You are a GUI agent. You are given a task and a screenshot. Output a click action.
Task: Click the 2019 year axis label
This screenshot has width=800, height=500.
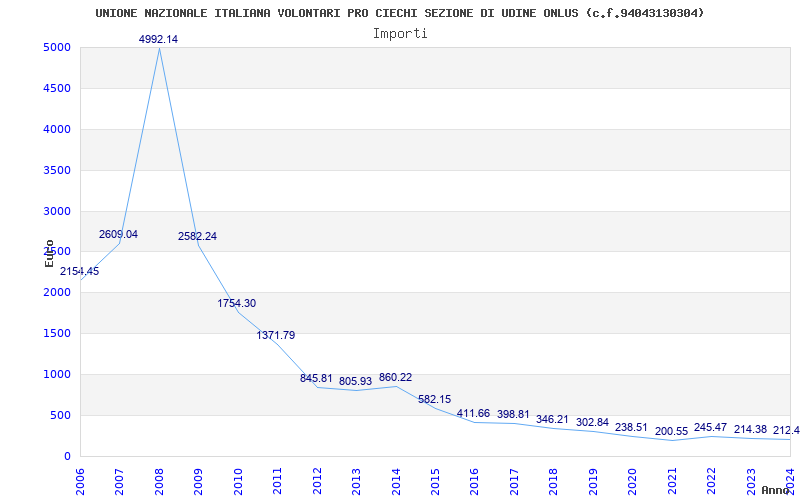point(592,481)
